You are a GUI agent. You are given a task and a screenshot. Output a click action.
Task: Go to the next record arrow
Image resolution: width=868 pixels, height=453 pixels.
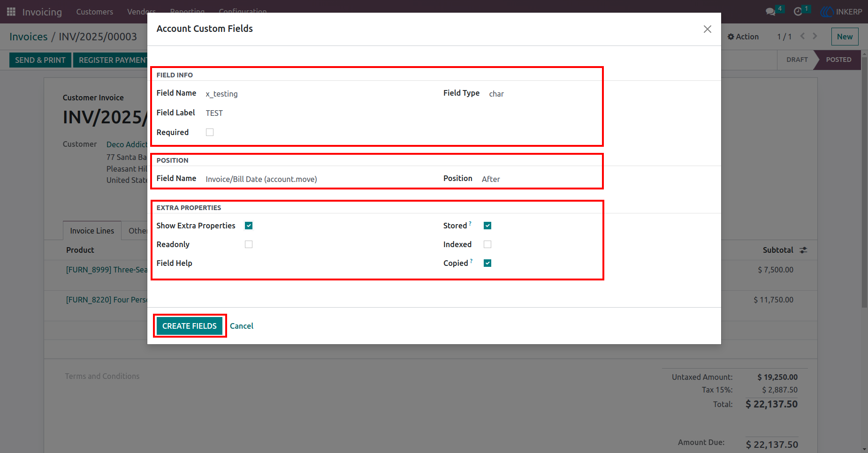[815, 36]
